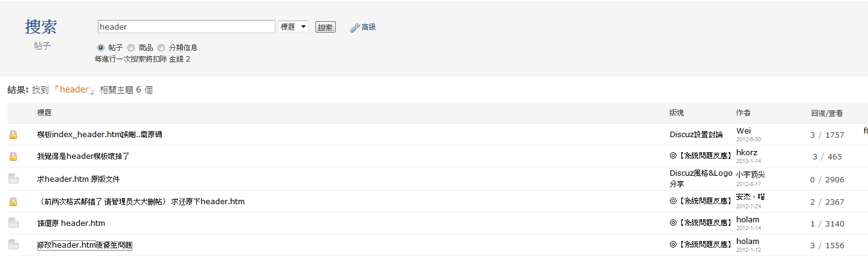Select the 帖子 radio button

101,48
